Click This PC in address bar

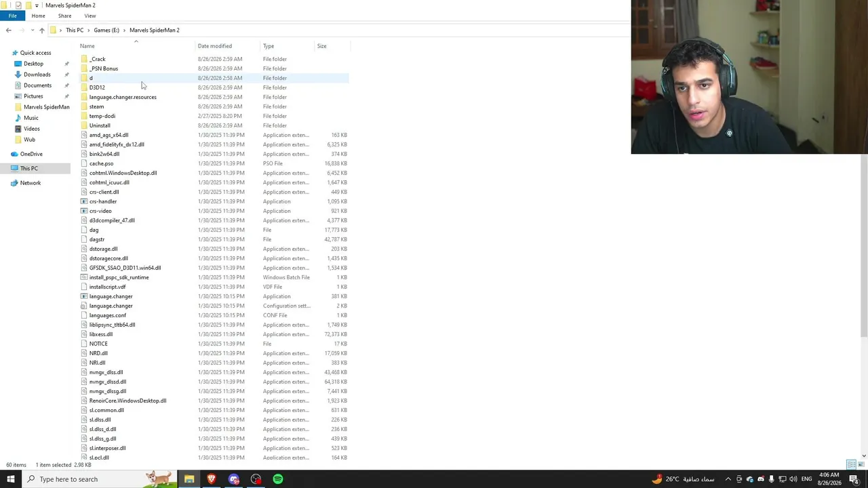75,30
